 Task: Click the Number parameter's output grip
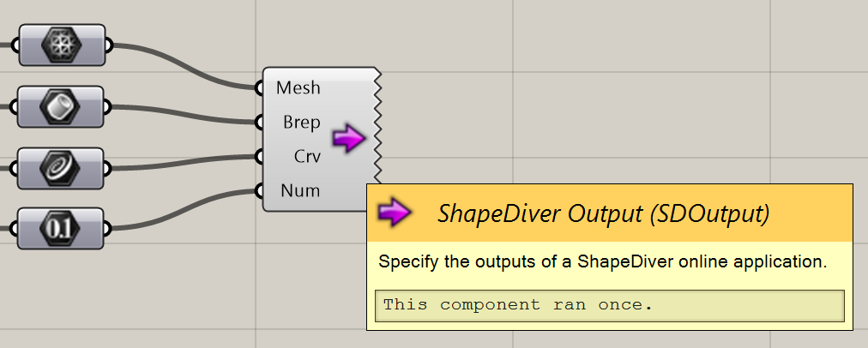[x=108, y=229]
